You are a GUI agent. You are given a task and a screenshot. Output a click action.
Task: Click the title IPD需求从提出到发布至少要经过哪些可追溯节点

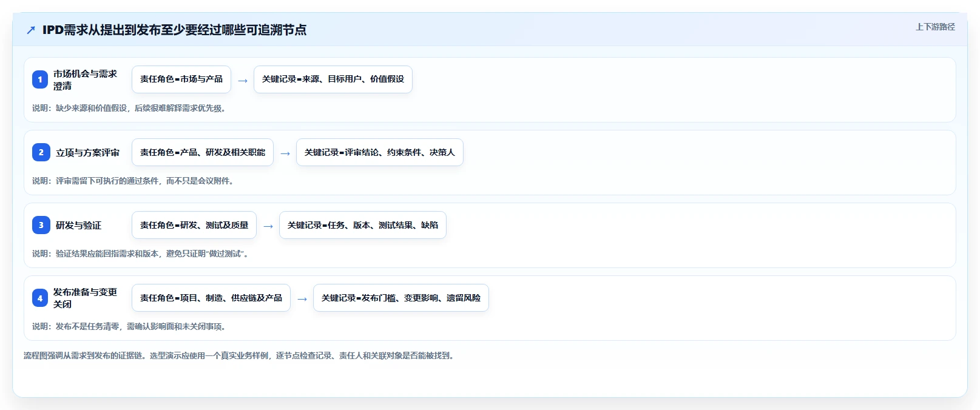pos(174,30)
